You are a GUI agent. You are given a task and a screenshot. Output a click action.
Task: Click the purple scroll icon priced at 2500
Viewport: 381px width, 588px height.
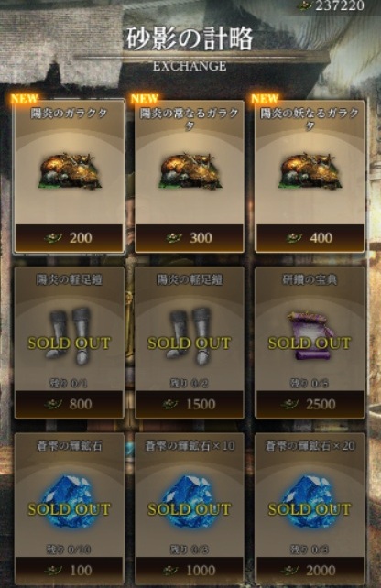pyautogui.click(x=309, y=335)
